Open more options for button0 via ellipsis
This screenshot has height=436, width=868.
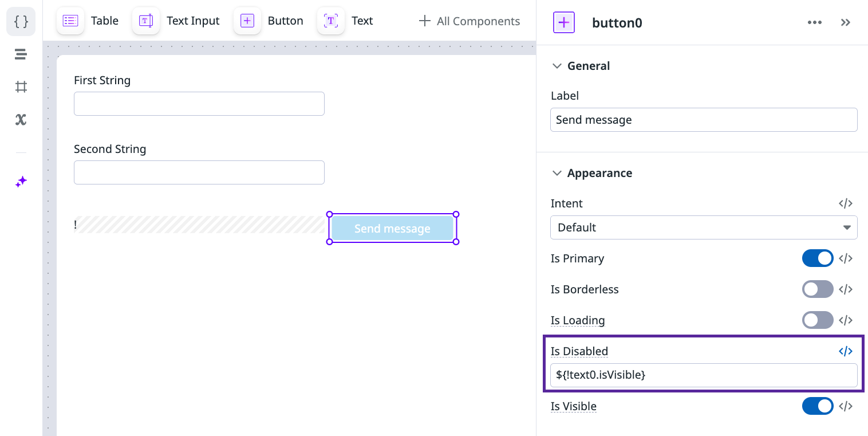pyautogui.click(x=814, y=22)
